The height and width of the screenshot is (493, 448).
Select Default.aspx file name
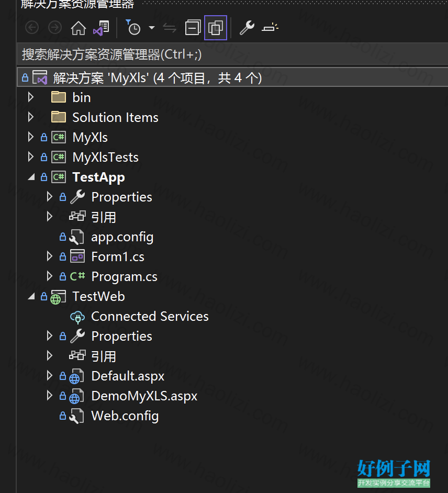(x=128, y=376)
